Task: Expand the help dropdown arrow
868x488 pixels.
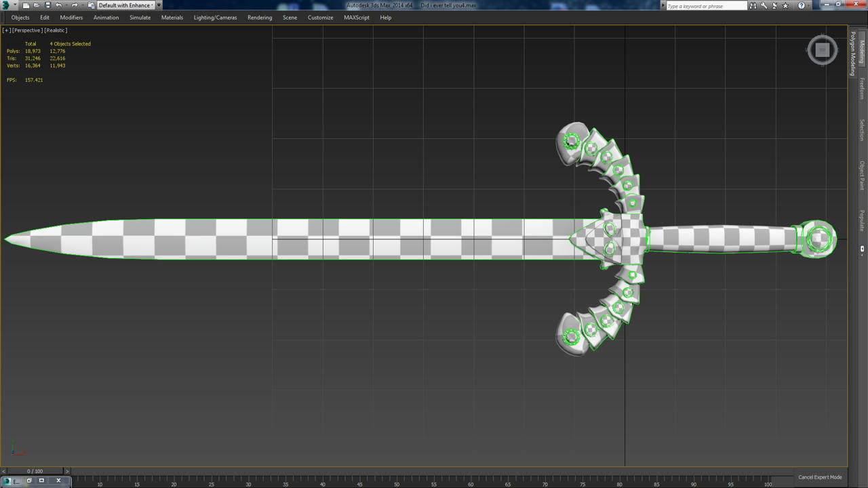Action: tap(810, 5)
